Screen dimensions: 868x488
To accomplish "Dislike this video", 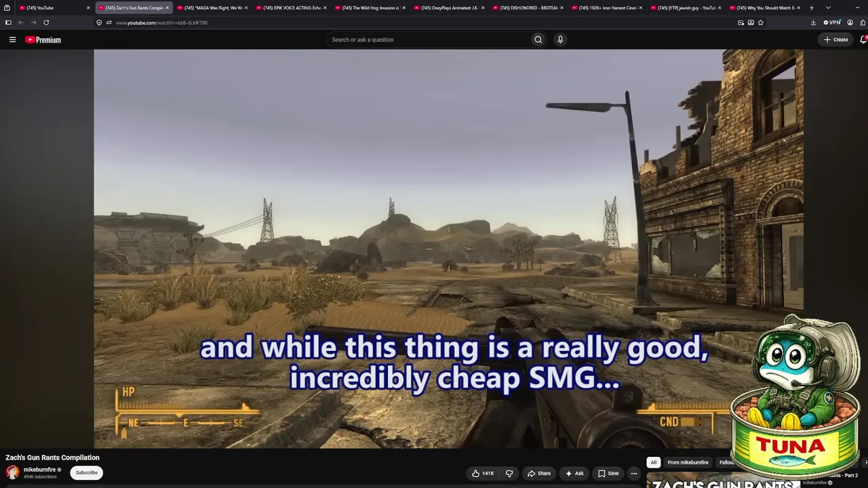I will pos(509,473).
